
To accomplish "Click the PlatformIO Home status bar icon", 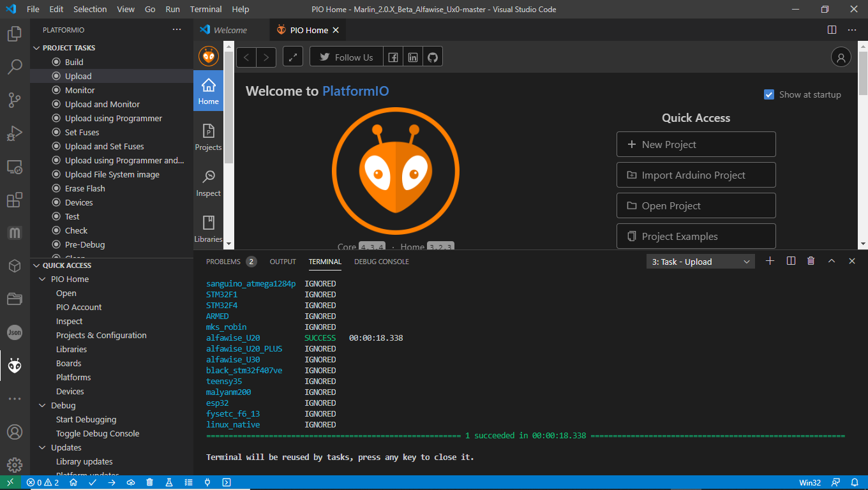I will point(73,482).
